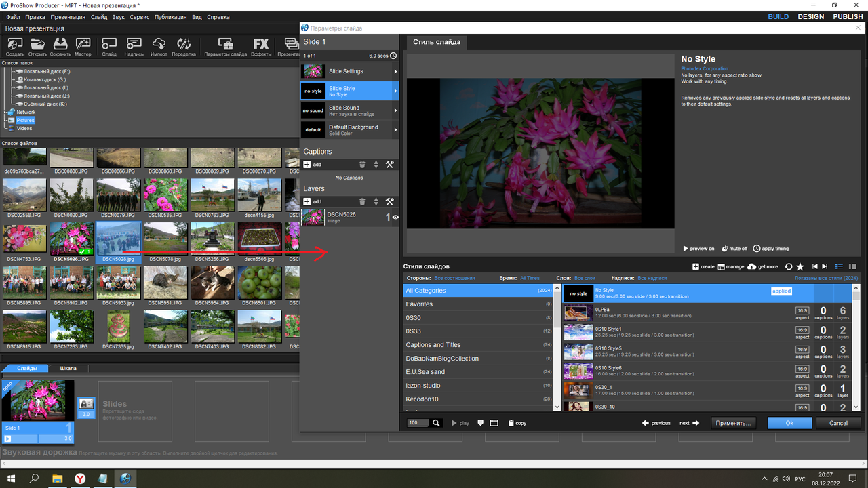Click the Импорт cloud toolbar icon
Image resolution: width=868 pixels, height=488 pixels.
pyautogui.click(x=159, y=47)
